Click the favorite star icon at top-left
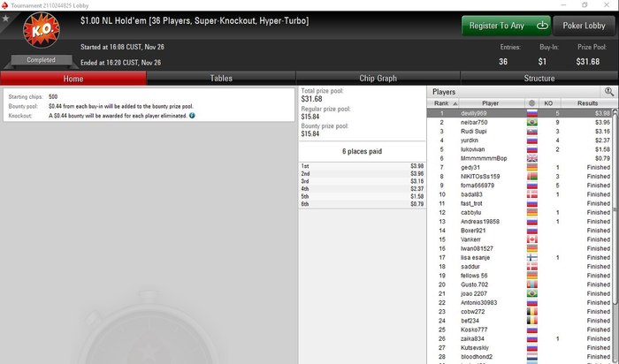Viewport: 619px width, 364px height. tap(5, 19)
